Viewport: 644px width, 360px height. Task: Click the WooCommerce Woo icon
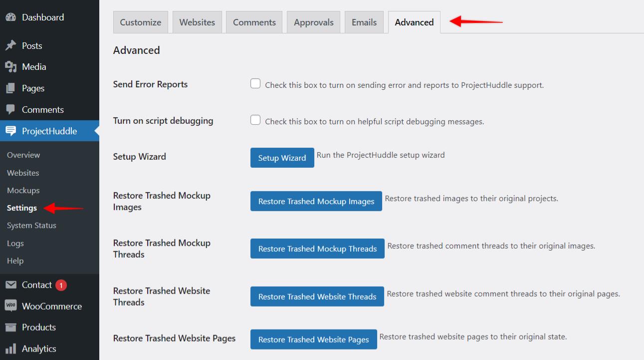10,306
